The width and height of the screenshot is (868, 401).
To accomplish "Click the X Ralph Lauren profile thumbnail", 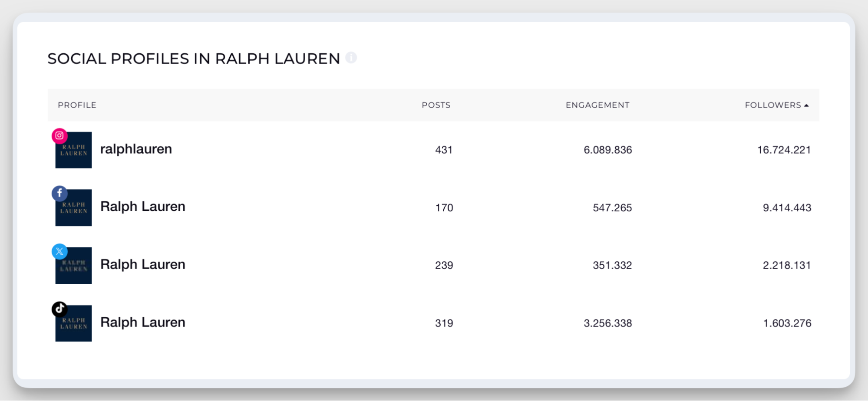I will 73,266.
